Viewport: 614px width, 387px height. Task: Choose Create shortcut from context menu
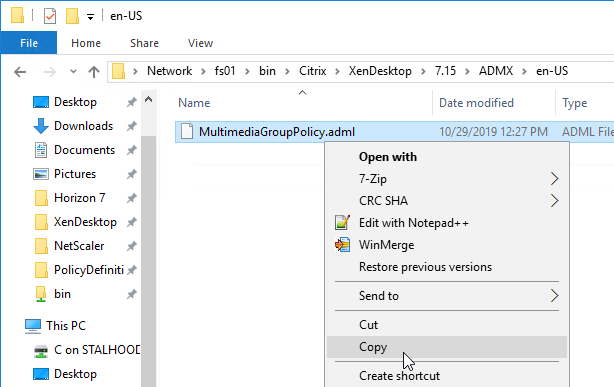point(447,376)
